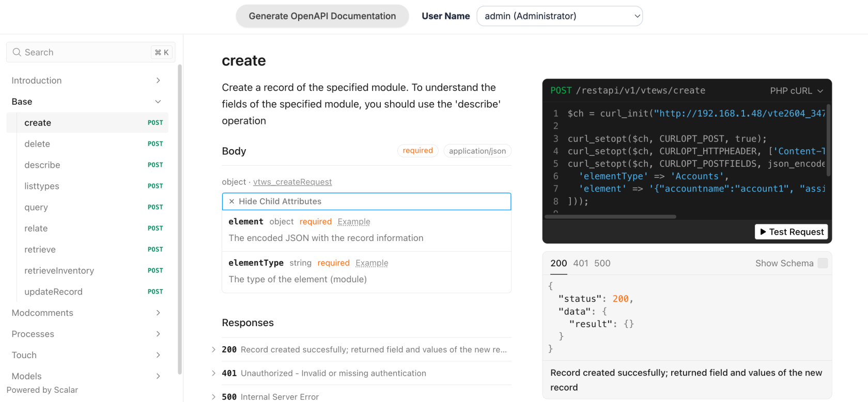
Task: Switch to the 200 response tab
Action: point(559,263)
